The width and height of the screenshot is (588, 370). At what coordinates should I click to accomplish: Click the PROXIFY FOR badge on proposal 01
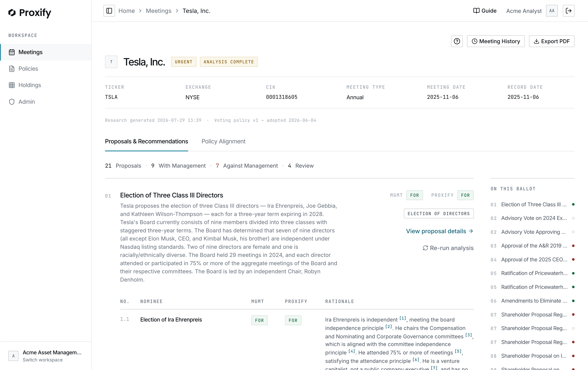point(465,195)
